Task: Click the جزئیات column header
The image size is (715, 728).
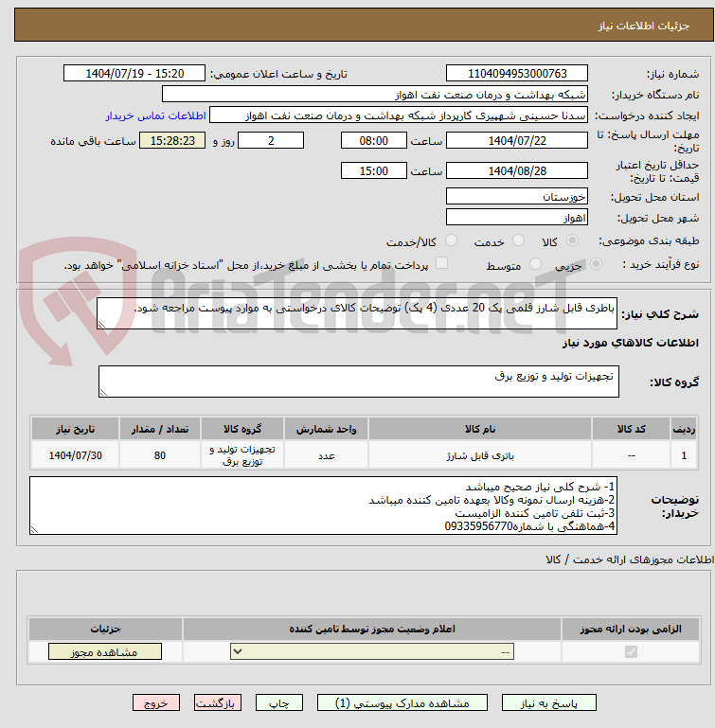Action: pyautogui.click(x=105, y=629)
